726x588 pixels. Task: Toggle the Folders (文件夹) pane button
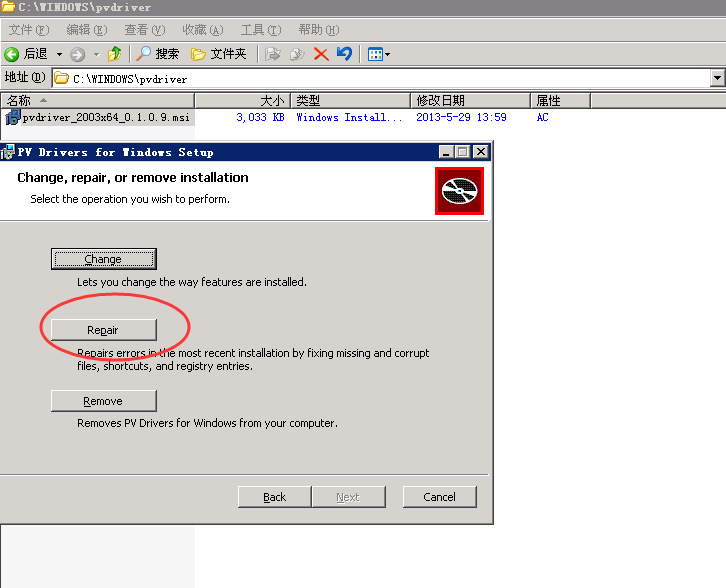click(218, 54)
